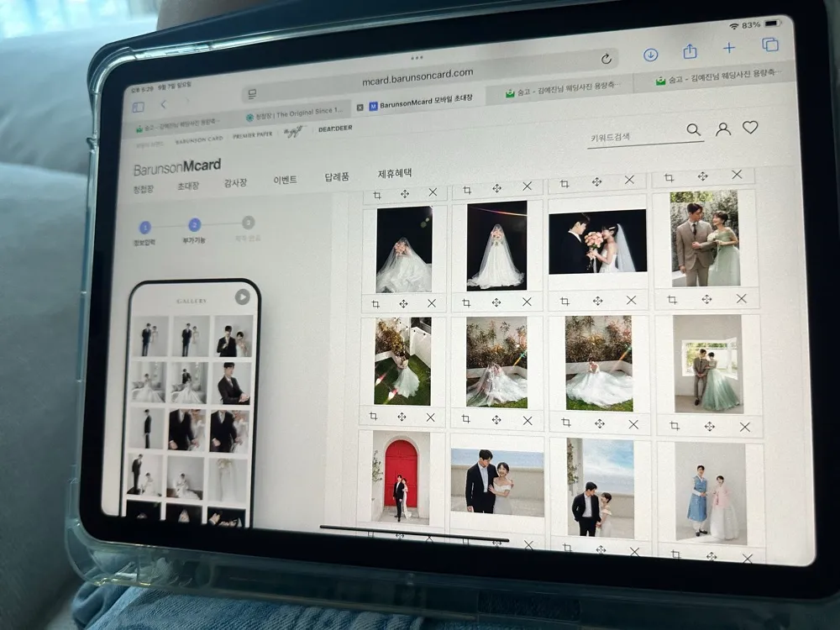Viewport: 840px width, 630px height.
Task: Close the BarunsonMcard 모바일 초대장 tab
Action: pyautogui.click(x=360, y=108)
